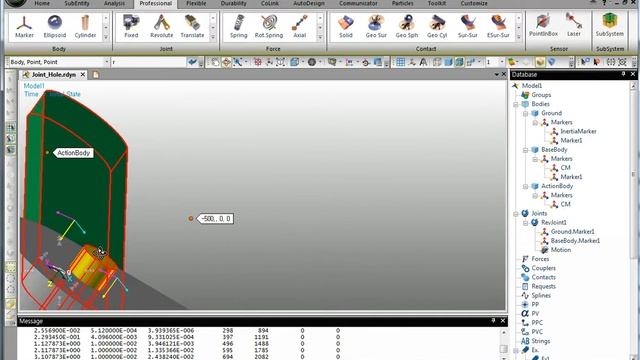Image resolution: width=640 pixels, height=360 pixels.
Task: Open the Body, Point, Point dropdown
Action: pyautogui.click(x=107, y=62)
